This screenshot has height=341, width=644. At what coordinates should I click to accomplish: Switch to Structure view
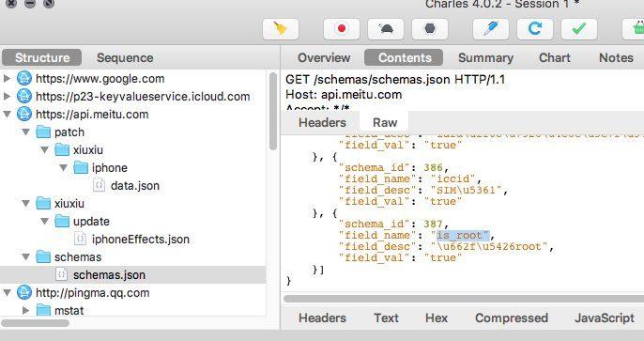42,58
